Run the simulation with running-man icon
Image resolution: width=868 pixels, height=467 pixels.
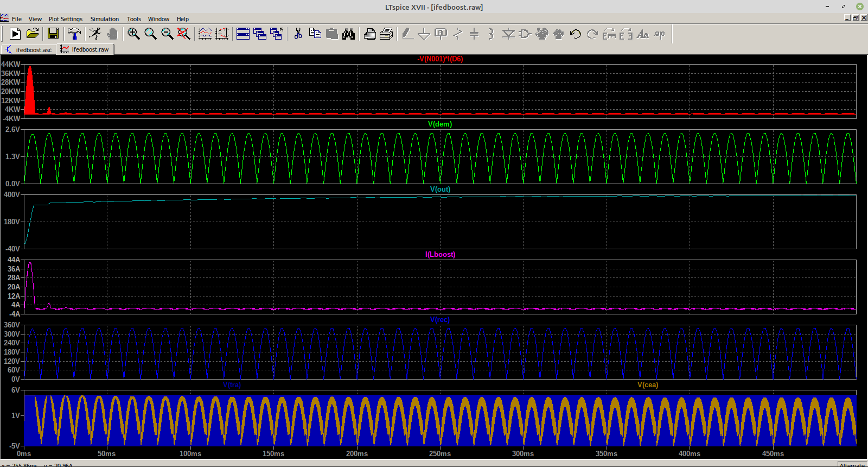pos(95,34)
